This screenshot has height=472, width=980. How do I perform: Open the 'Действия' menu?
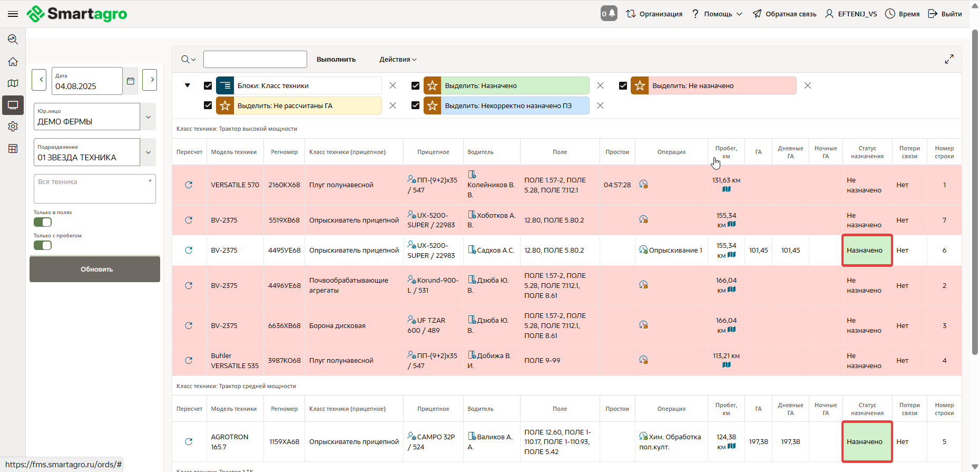click(x=398, y=60)
